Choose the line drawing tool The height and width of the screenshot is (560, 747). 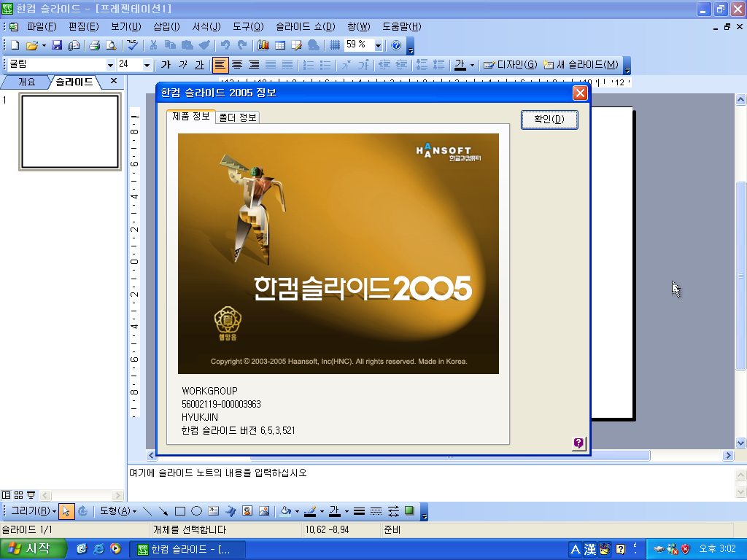tap(147, 511)
